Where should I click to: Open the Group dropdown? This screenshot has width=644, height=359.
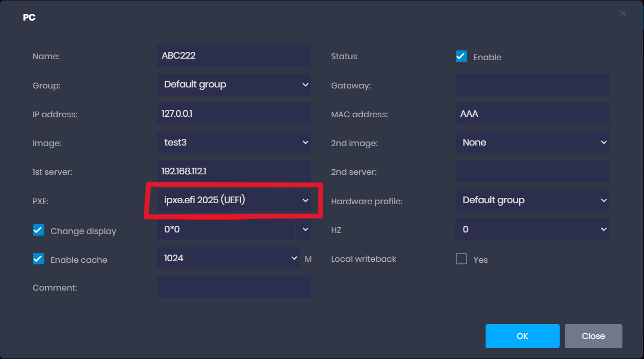point(234,84)
